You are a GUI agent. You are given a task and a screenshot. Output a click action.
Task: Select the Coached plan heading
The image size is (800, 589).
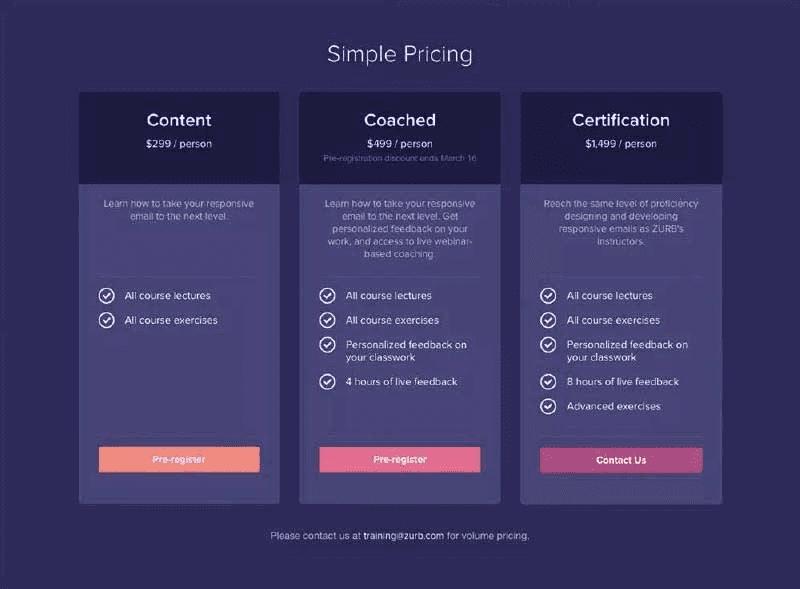point(400,120)
